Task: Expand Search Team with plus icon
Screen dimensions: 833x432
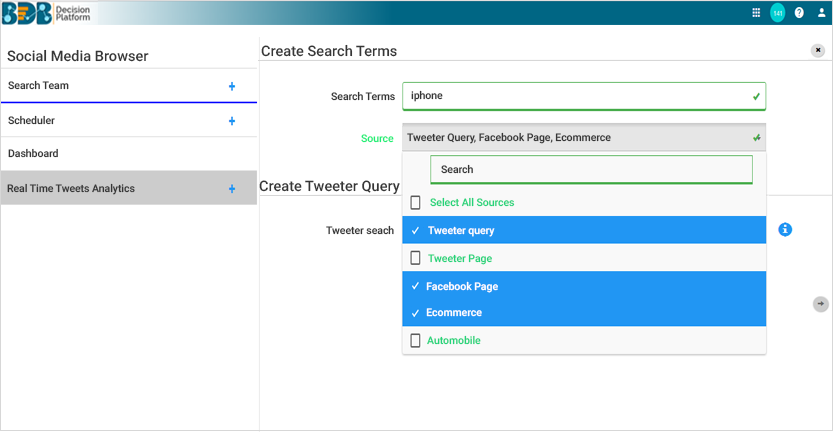Action: coord(232,87)
